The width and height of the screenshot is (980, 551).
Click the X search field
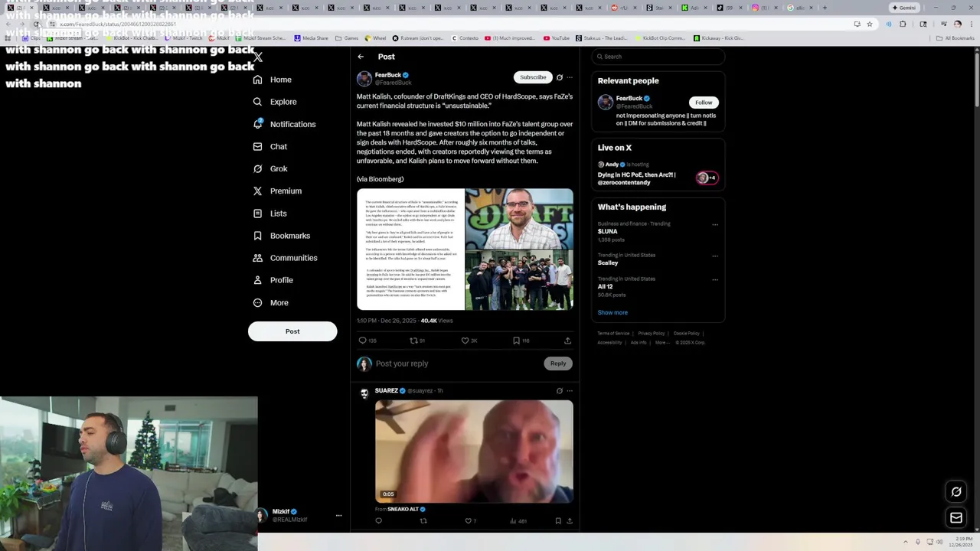(x=658, y=57)
